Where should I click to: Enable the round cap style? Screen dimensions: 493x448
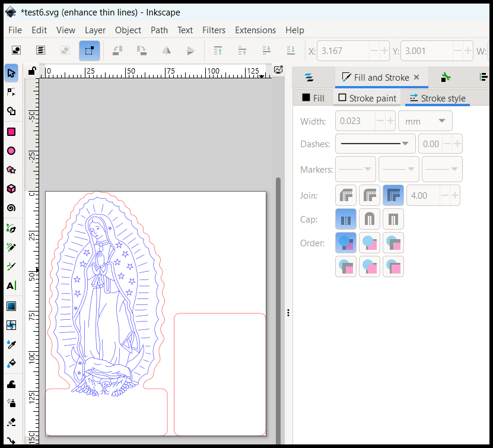pyautogui.click(x=370, y=220)
